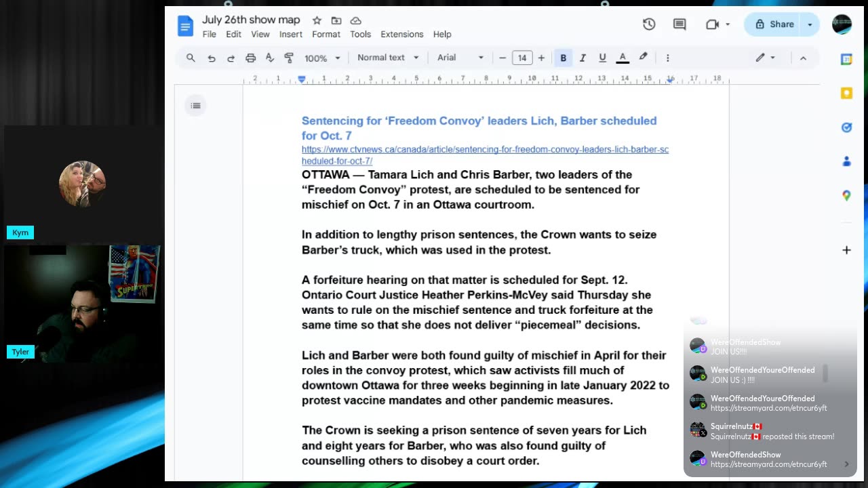
Task: Open the Format menu
Action: (326, 34)
